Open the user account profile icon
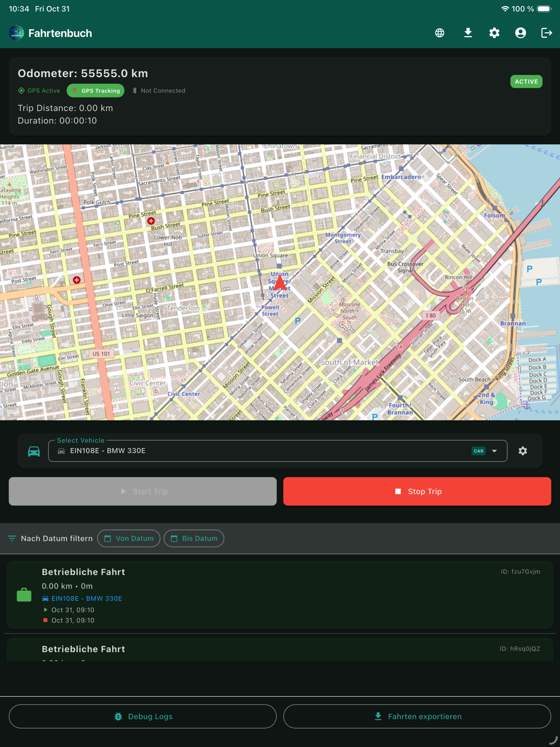 pos(520,33)
